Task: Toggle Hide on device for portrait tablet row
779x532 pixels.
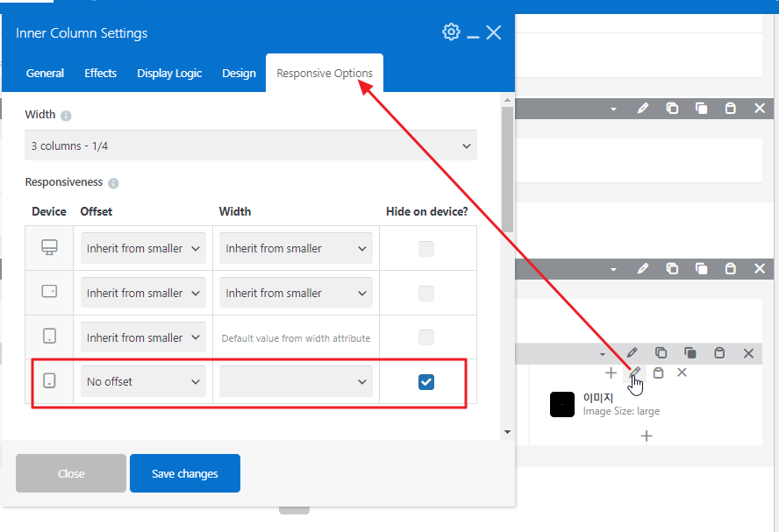Action: pos(426,337)
